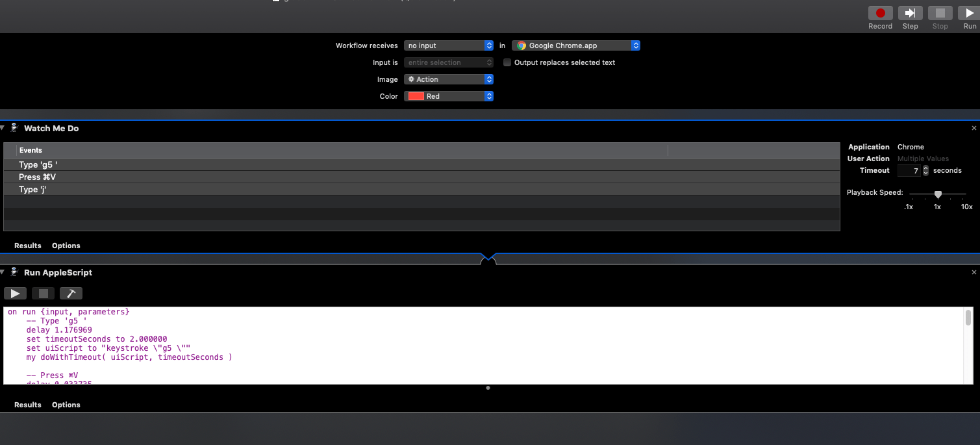Select the 'Press ⌘V' event row
The height and width of the screenshot is (445, 980).
pyautogui.click(x=421, y=177)
